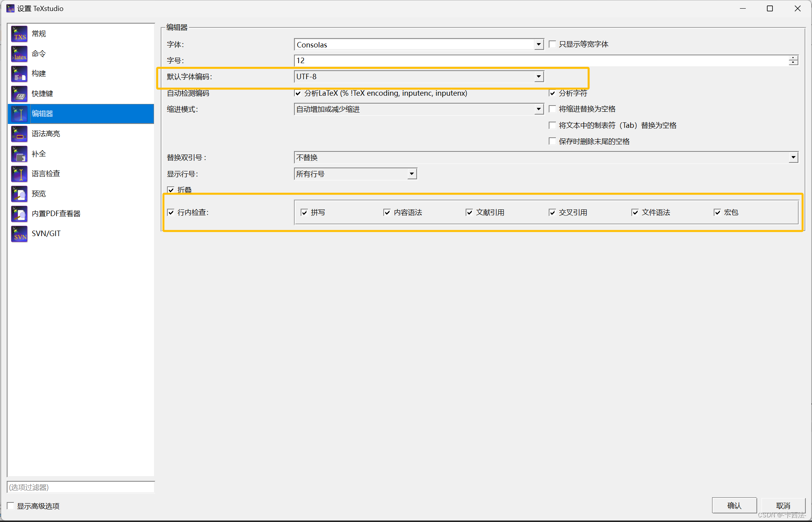Toggle the 交叉引用 checkbox
812x522 pixels.
point(553,212)
